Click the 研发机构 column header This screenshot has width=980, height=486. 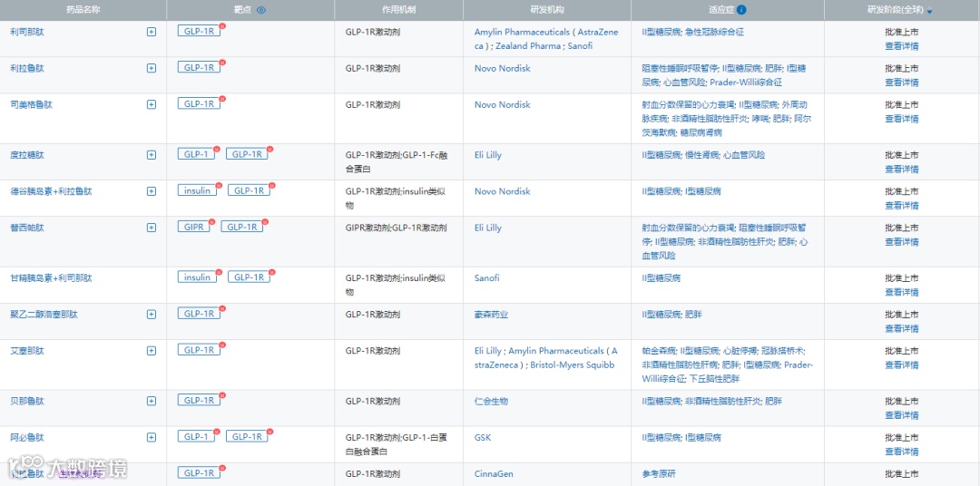[x=547, y=10]
